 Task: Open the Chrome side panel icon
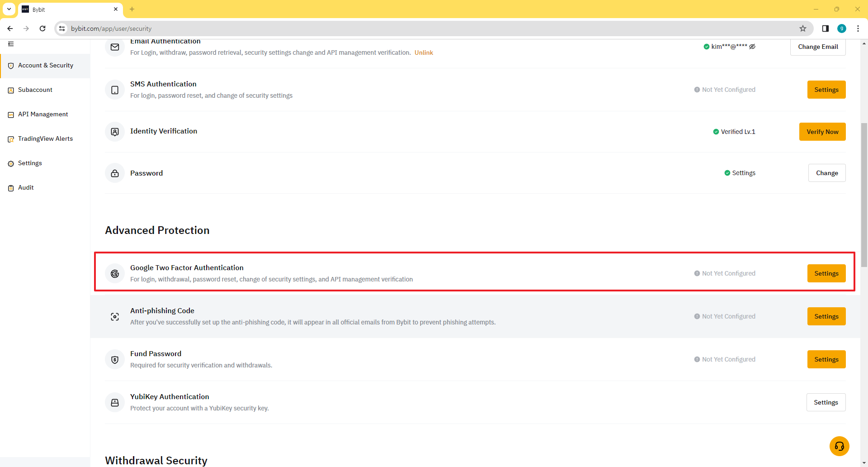coord(825,29)
